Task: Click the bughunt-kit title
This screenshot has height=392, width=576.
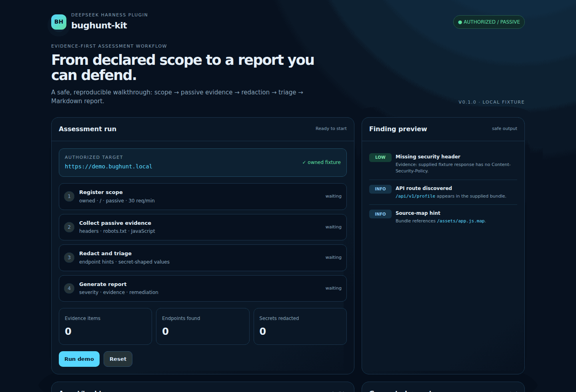Action: tap(99, 25)
